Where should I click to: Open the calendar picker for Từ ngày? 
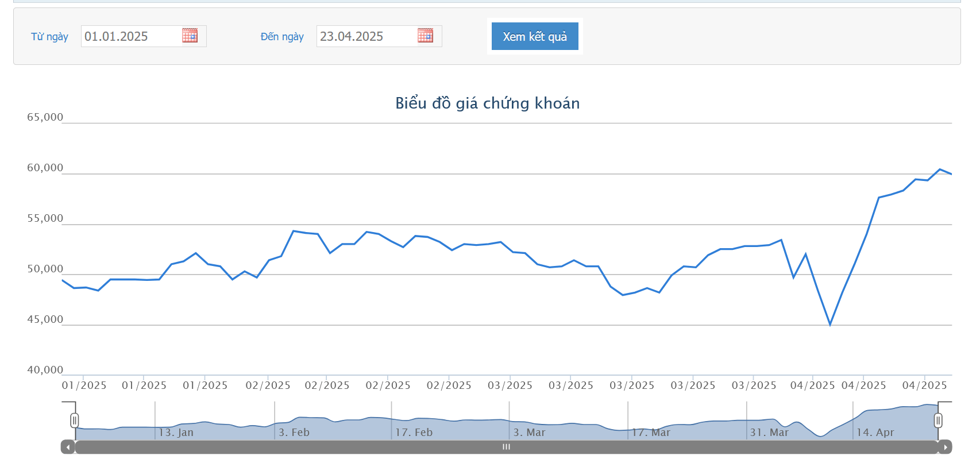tap(190, 36)
